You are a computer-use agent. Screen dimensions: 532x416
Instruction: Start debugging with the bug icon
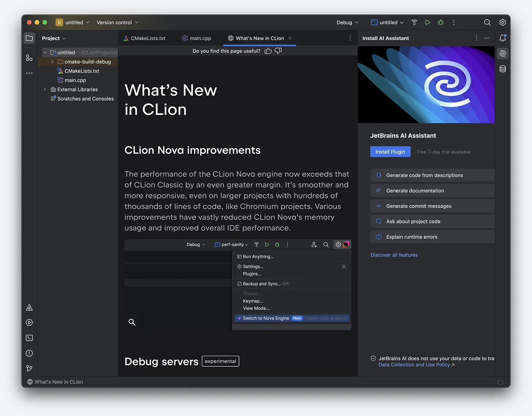(x=441, y=22)
